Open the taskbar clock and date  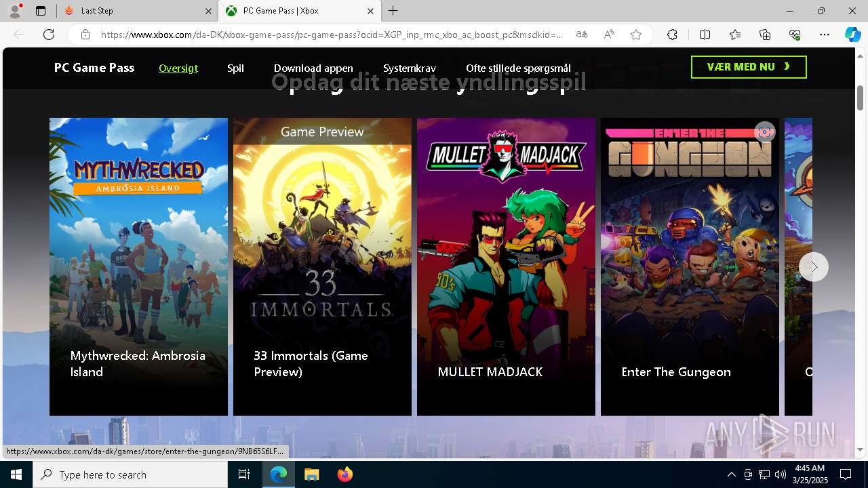coord(809,474)
